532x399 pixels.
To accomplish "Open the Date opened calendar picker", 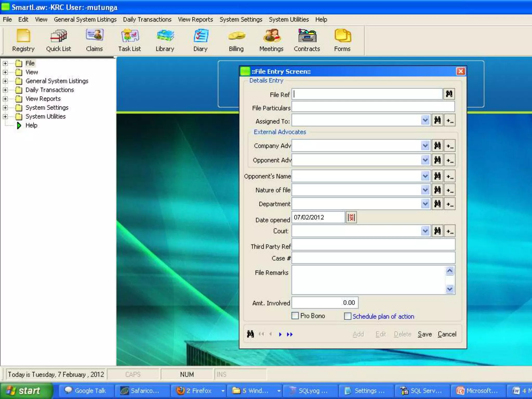I will point(351,217).
